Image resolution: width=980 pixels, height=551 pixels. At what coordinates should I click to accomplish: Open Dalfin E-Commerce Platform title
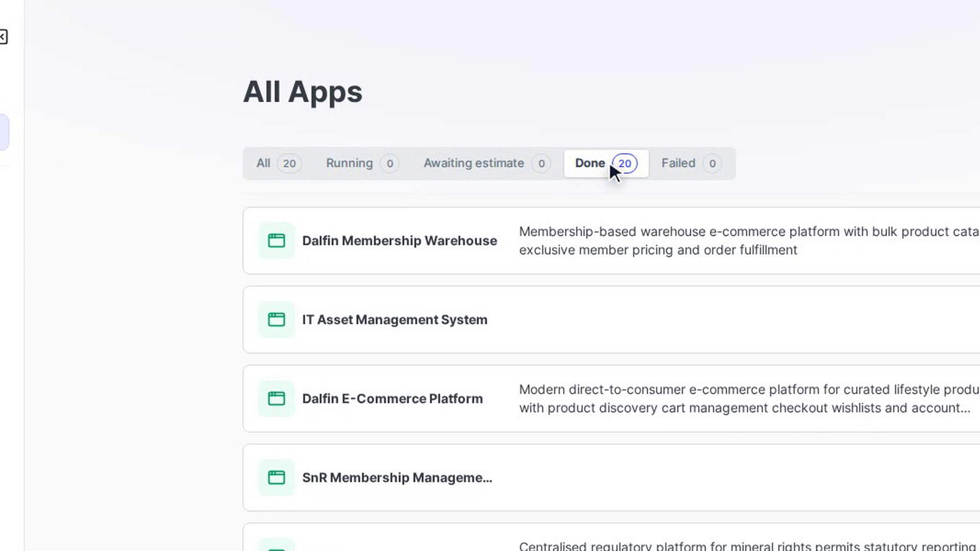pyautogui.click(x=393, y=398)
